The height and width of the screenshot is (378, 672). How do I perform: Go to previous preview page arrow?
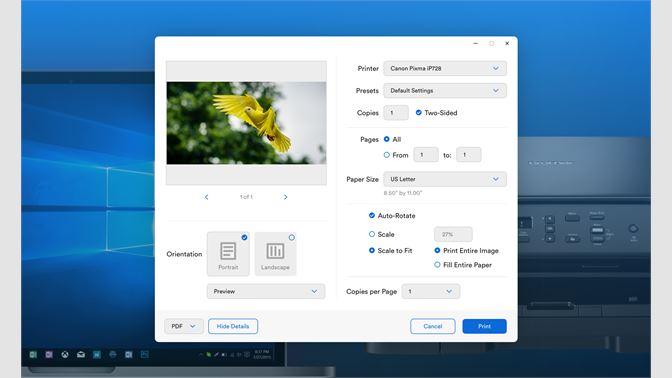coord(206,197)
